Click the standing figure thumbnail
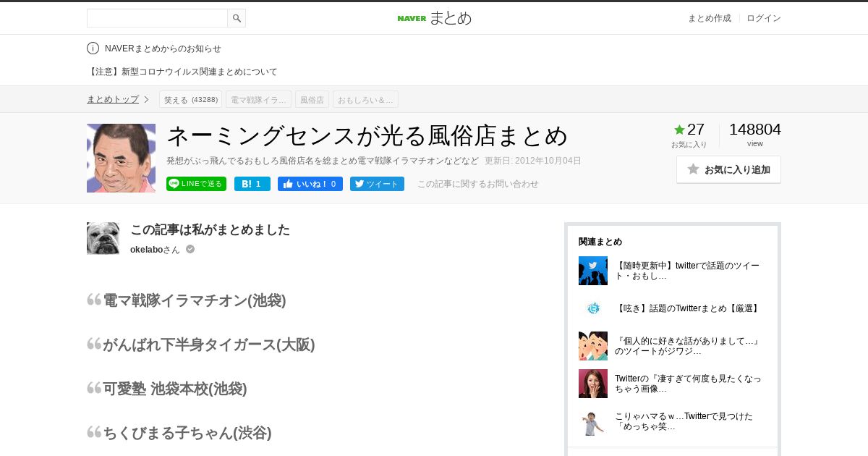 [593, 421]
